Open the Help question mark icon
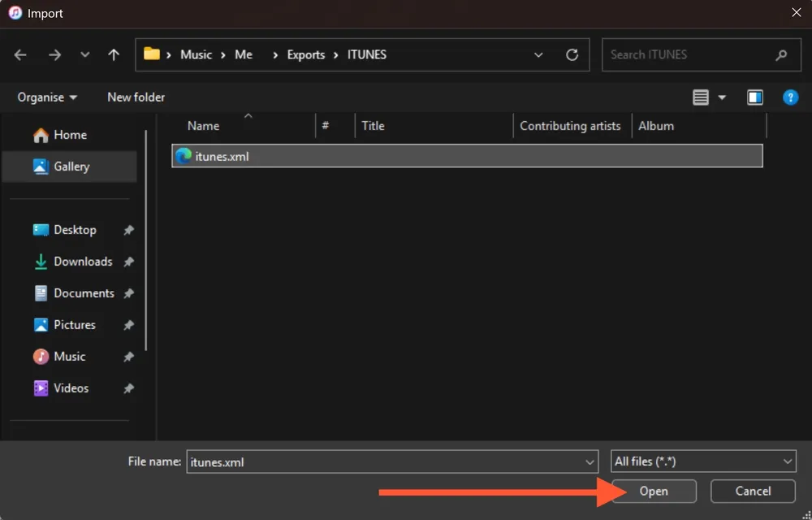812x520 pixels. point(790,97)
